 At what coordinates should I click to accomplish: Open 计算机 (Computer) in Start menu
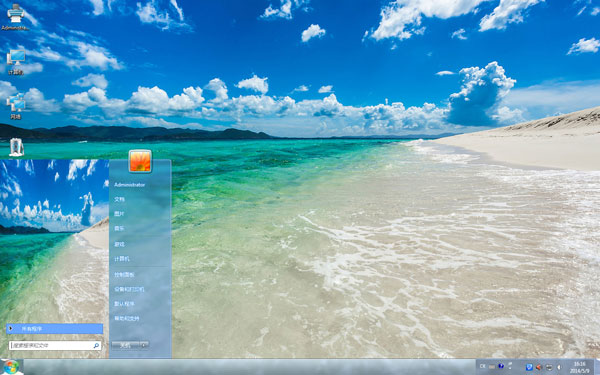122,259
